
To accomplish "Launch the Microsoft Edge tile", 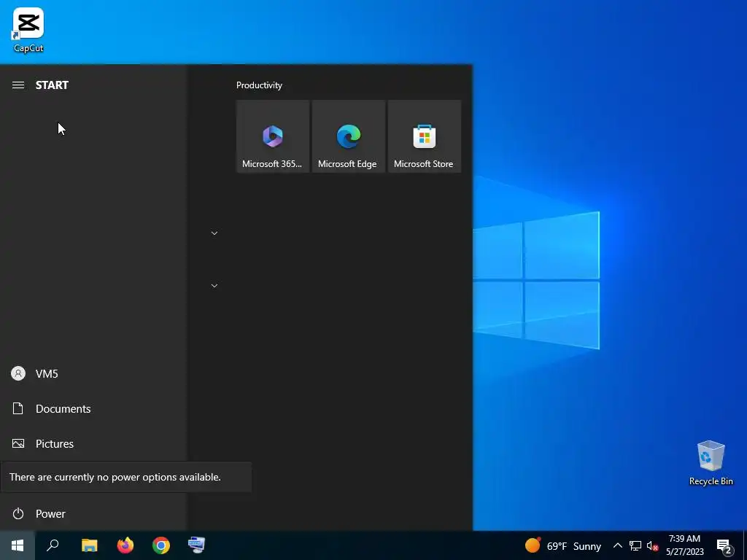I will (x=348, y=136).
